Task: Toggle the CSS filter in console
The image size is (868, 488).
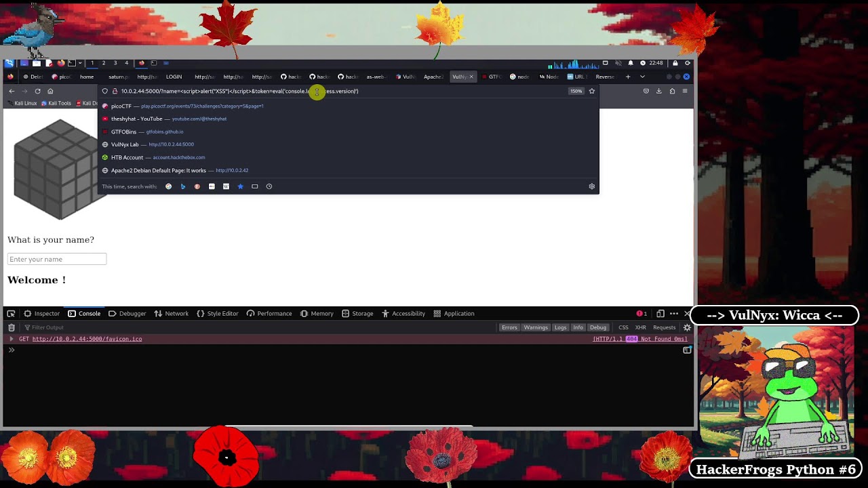Action: point(623,327)
